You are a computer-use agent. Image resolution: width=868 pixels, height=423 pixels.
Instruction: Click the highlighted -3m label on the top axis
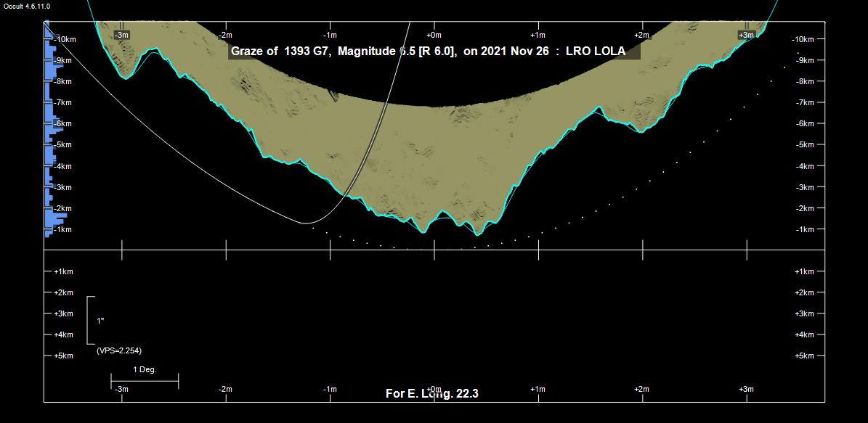point(122,35)
